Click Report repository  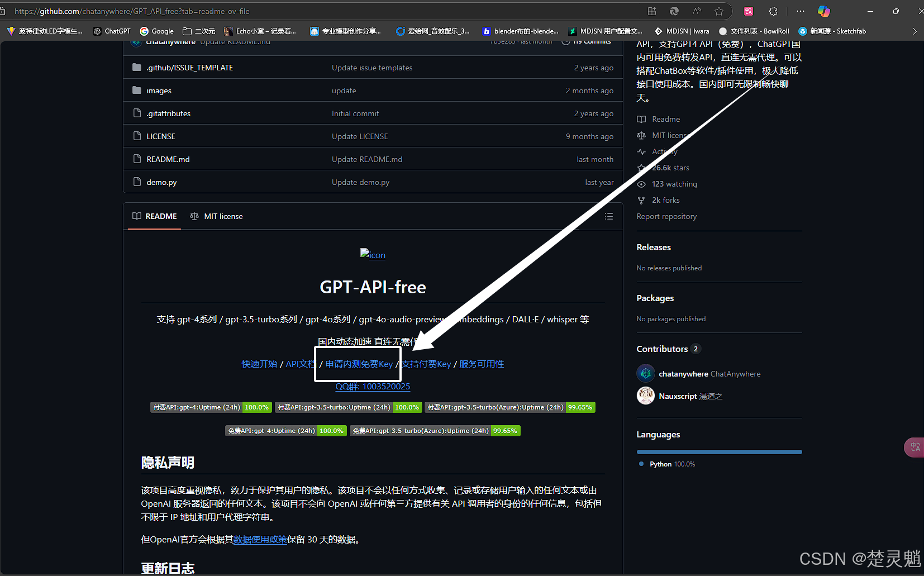[x=667, y=216]
